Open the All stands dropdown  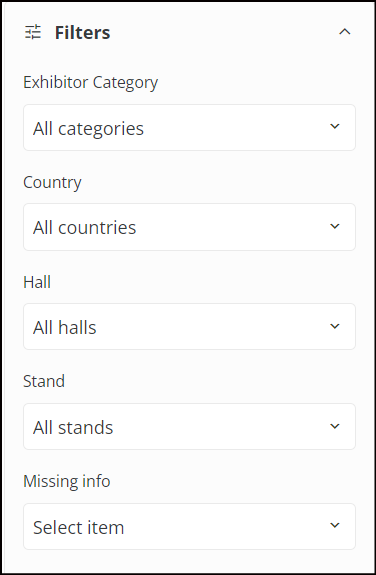tap(189, 426)
